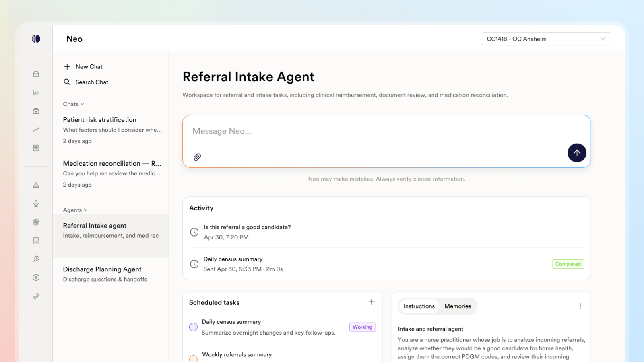
Task: Collapse the Agents section
Action: [75, 210]
